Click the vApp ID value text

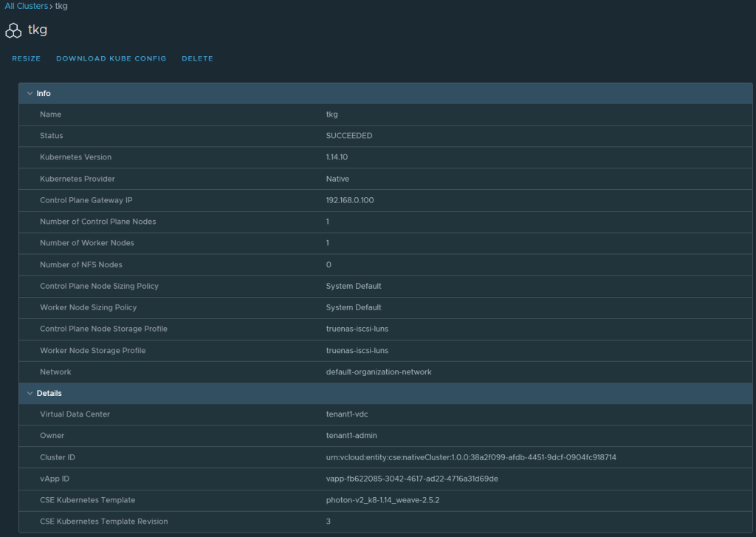coord(412,479)
